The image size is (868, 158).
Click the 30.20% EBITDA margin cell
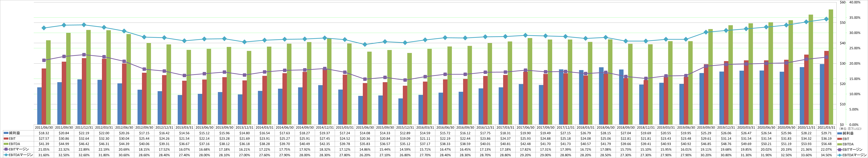click(x=706, y=155)
